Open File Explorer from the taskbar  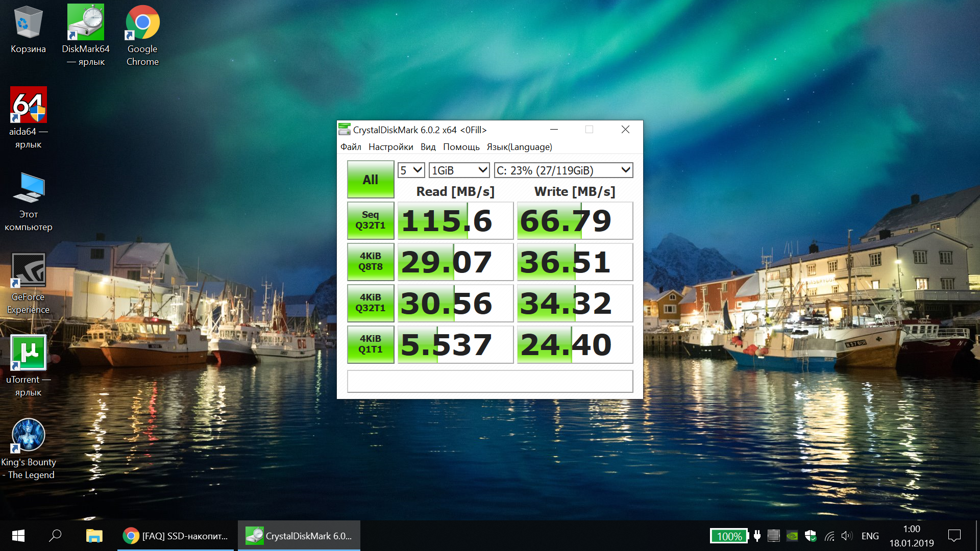94,536
